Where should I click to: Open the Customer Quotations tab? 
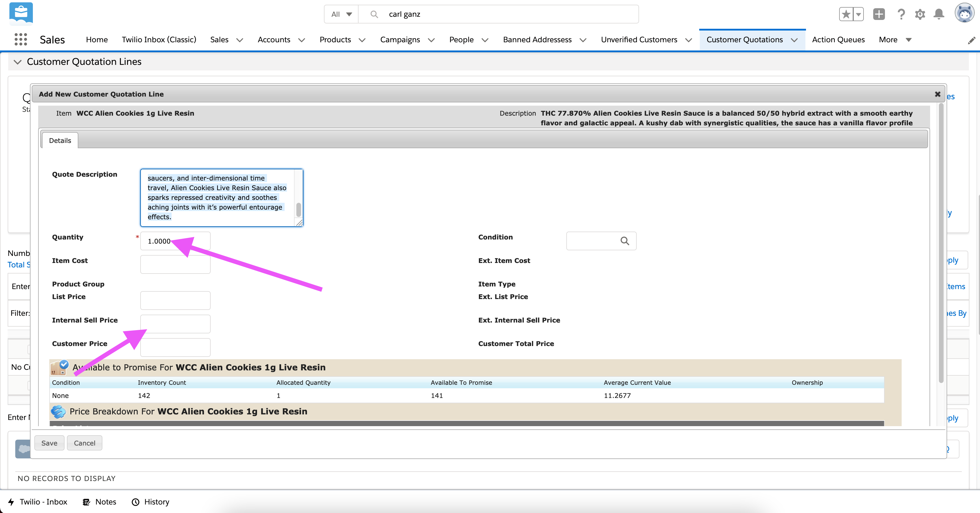(744, 40)
